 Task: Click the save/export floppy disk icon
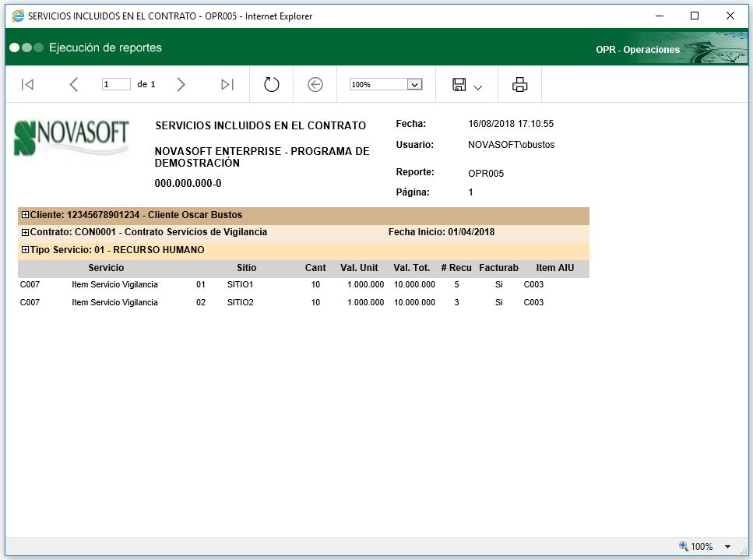[x=459, y=85]
